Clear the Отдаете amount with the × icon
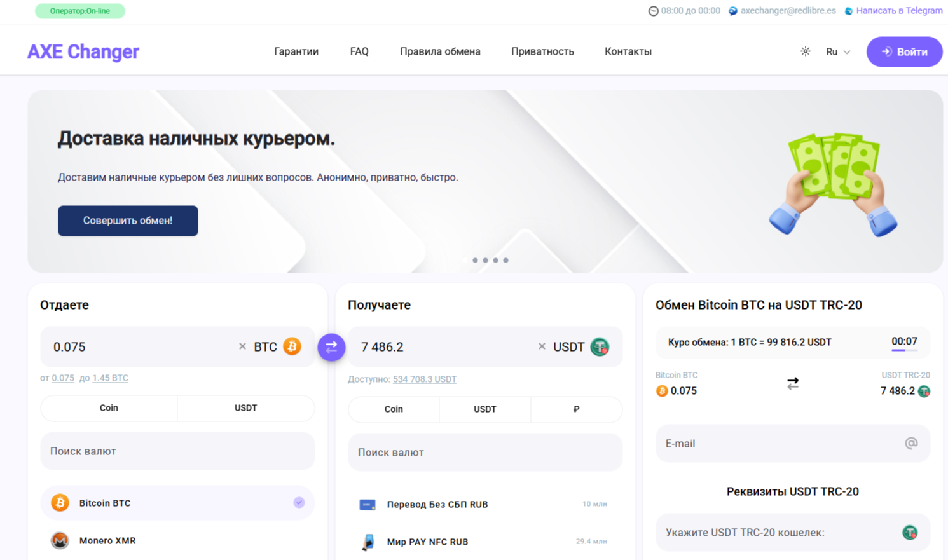 tap(242, 346)
